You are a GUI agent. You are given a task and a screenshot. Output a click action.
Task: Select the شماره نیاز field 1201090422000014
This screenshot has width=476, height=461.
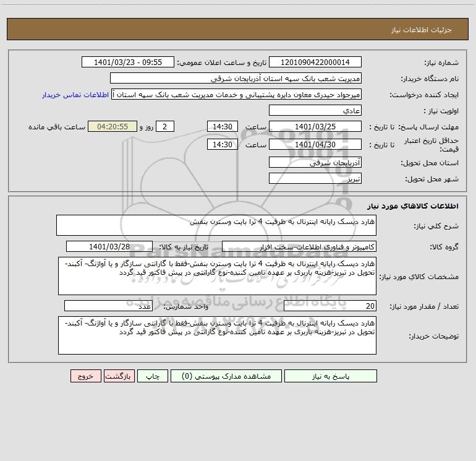tap(315, 62)
